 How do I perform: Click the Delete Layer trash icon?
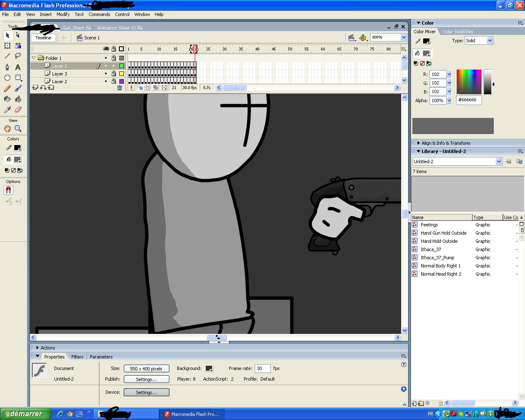click(120, 87)
